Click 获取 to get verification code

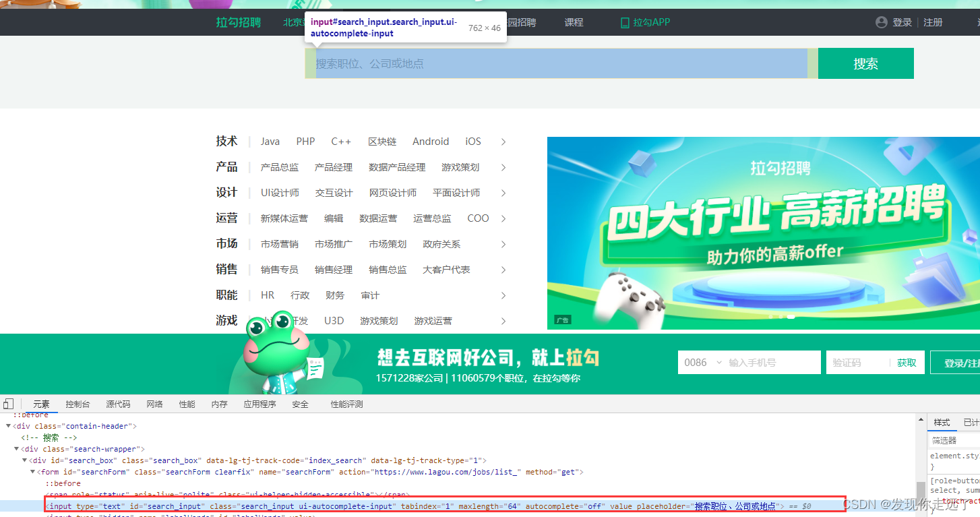907,362
